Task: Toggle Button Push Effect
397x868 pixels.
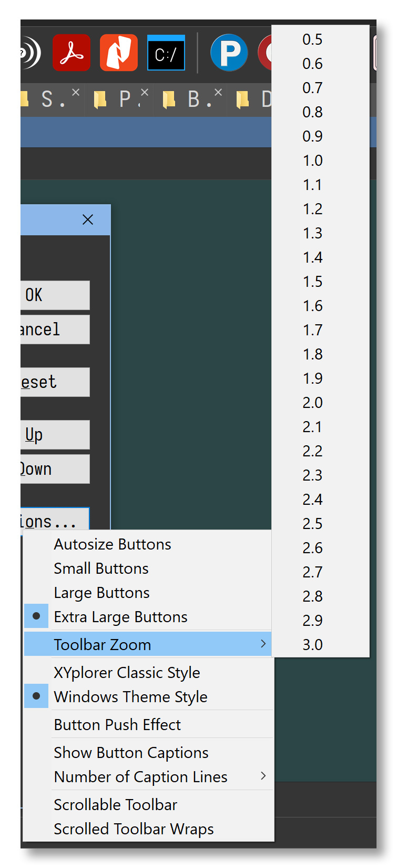Action: pos(117,725)
